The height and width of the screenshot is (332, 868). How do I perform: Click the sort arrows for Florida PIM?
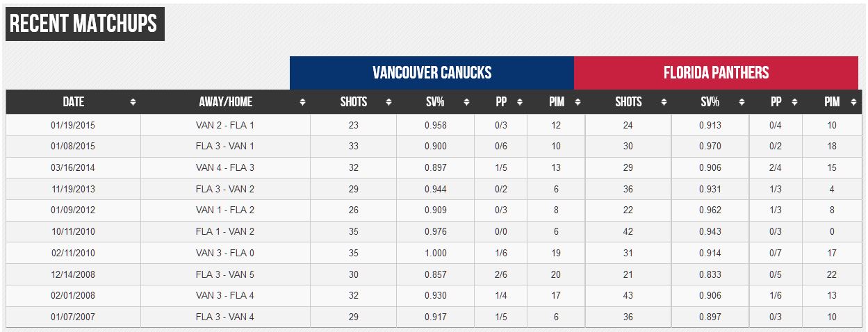pyautogui.click(x=853, y=102)
